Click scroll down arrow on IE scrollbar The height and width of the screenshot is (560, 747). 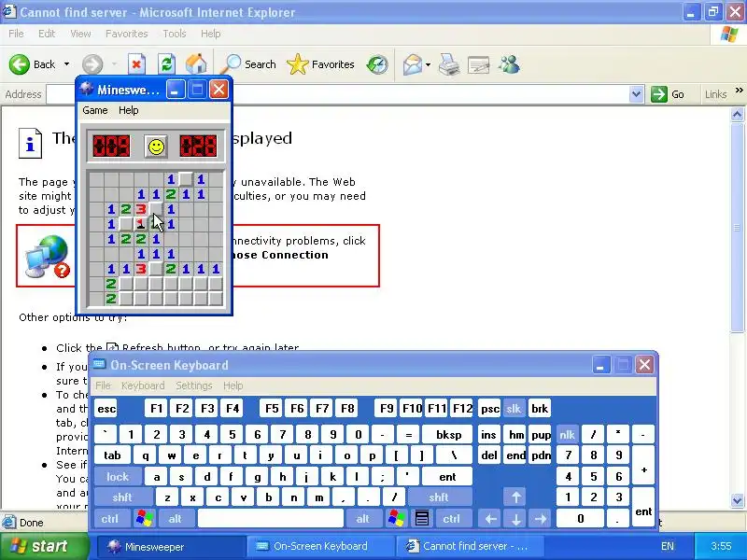tap(737, 500)
